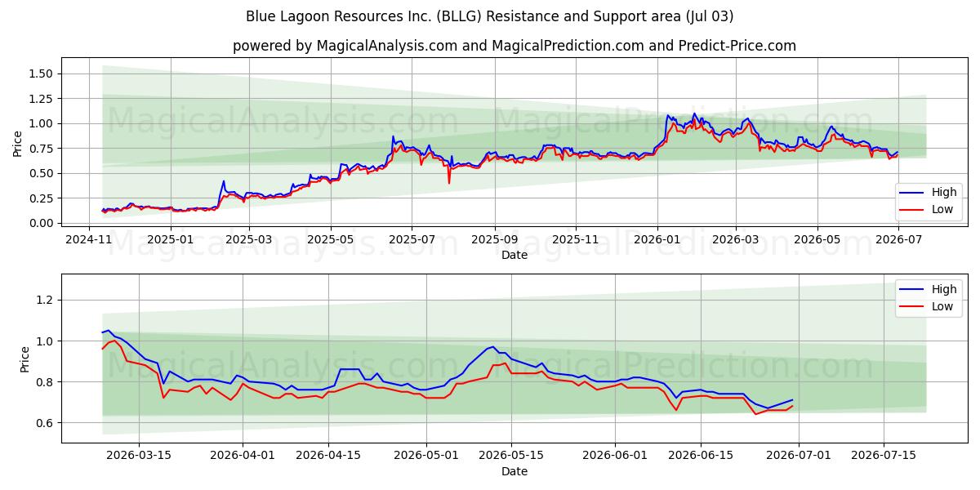
Task: Click the '1.50' price tick label
Action: [x=41, y=73]
